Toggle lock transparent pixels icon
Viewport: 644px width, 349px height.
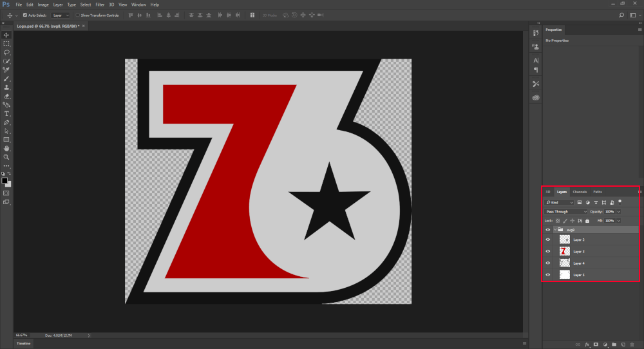557,221
